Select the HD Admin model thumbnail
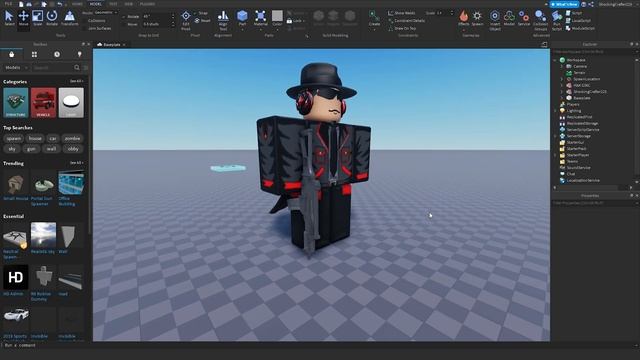 click(16, 278)
